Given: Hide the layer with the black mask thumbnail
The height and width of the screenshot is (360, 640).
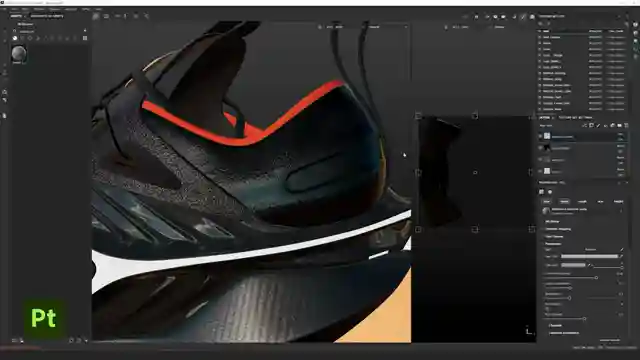Looking at the screenshot, I should 540,148.
